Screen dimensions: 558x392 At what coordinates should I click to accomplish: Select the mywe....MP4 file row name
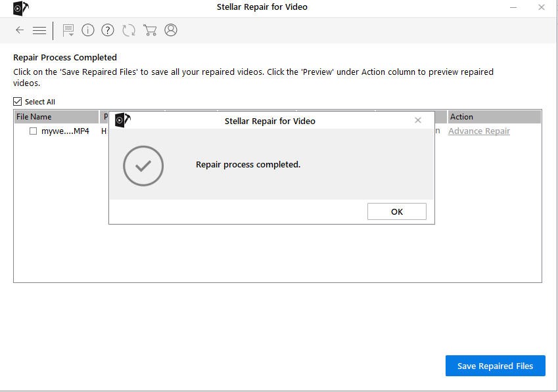pos(65,131)
